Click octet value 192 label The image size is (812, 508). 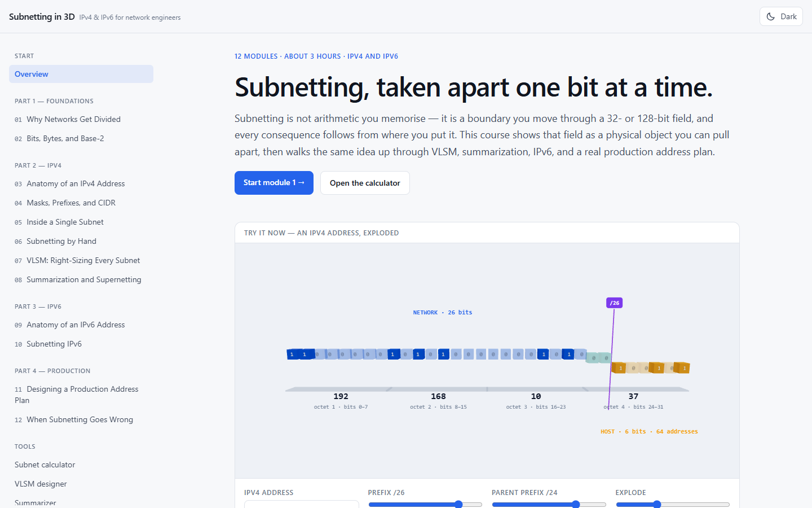pos(341,396)
